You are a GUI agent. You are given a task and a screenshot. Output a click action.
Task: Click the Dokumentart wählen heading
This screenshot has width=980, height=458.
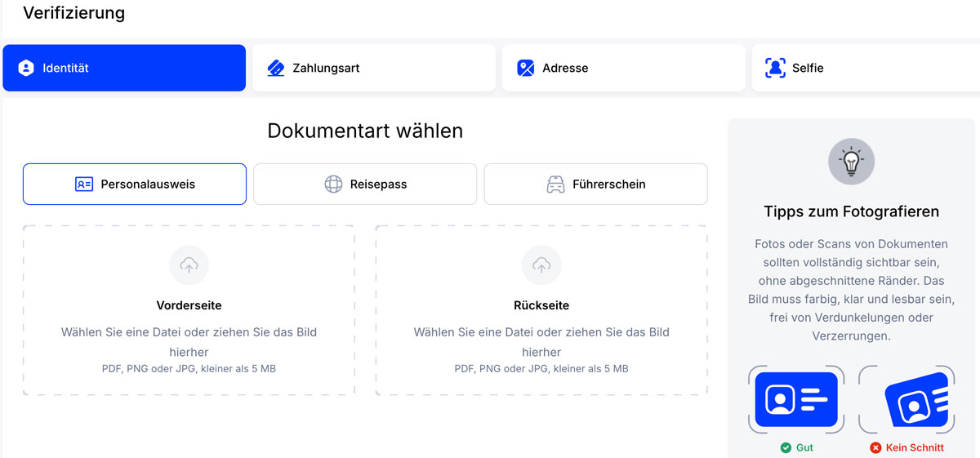click(x=365, y=131)
